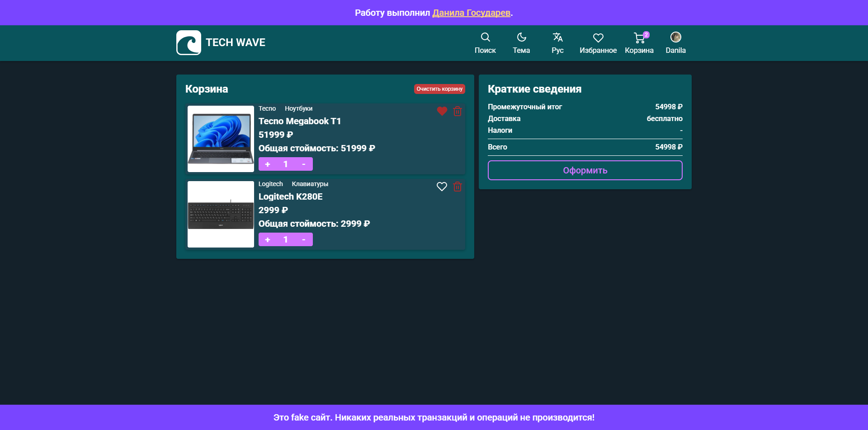Delete Tecno Megabook T1 with trash icon
Viewport: 868px width, 430px height.
click(x=458, y=111)
